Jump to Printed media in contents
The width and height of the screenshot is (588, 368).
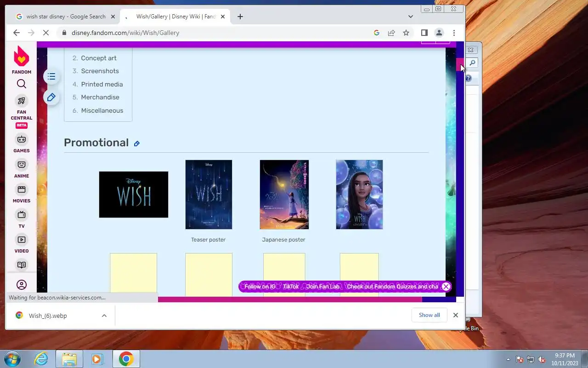102,84
